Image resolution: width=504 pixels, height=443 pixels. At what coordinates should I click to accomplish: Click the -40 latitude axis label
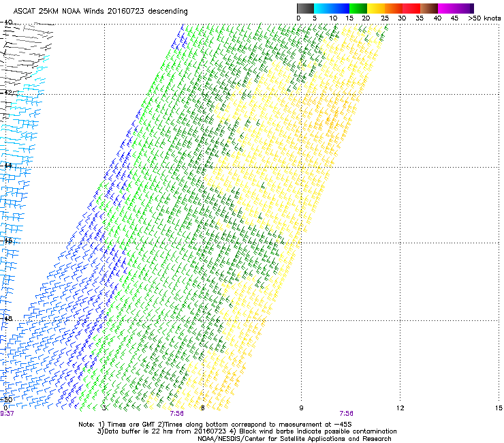(x=6, y=22)
